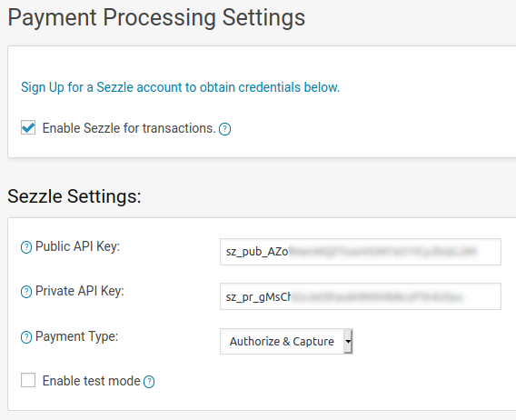The width and height of the screenshot is (516, 420).
Task: Uncheck Enable Sezzle for transactions checkbox
Action: pos(28,127)
